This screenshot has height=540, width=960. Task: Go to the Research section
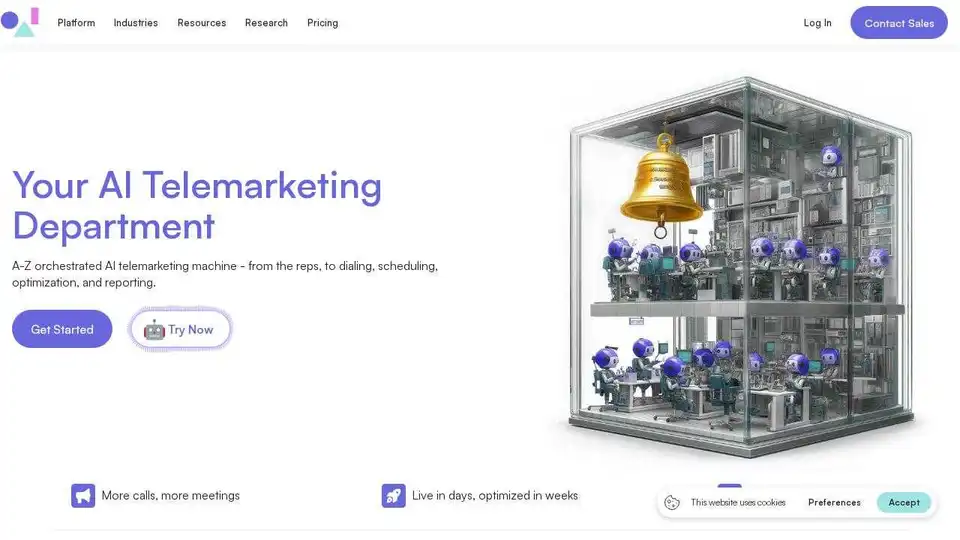(266, 23)
